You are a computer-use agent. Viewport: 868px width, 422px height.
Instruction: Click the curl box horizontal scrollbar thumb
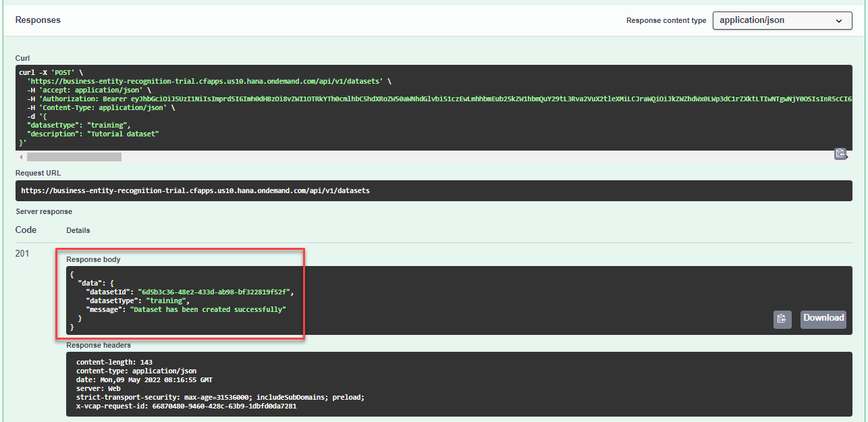pos(74,157)
